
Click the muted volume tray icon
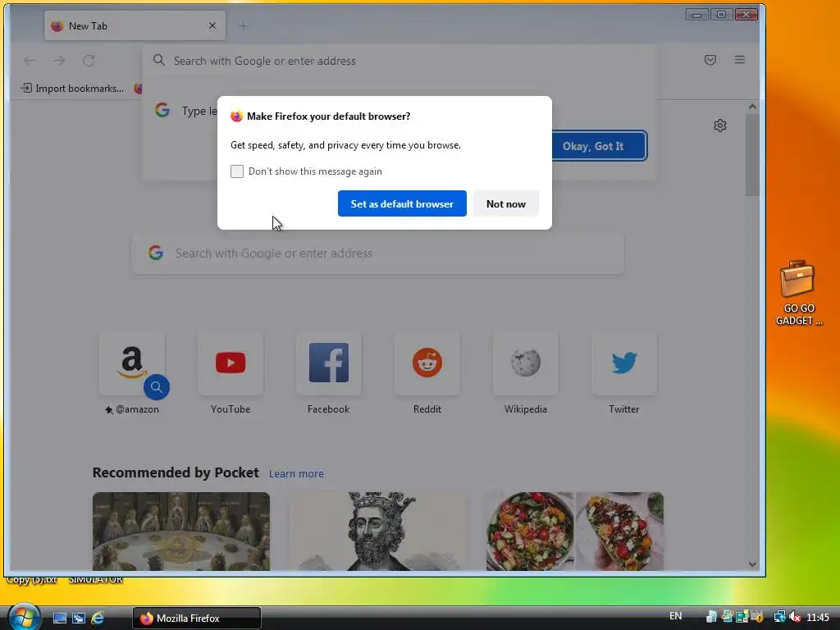tap(794, 618)
